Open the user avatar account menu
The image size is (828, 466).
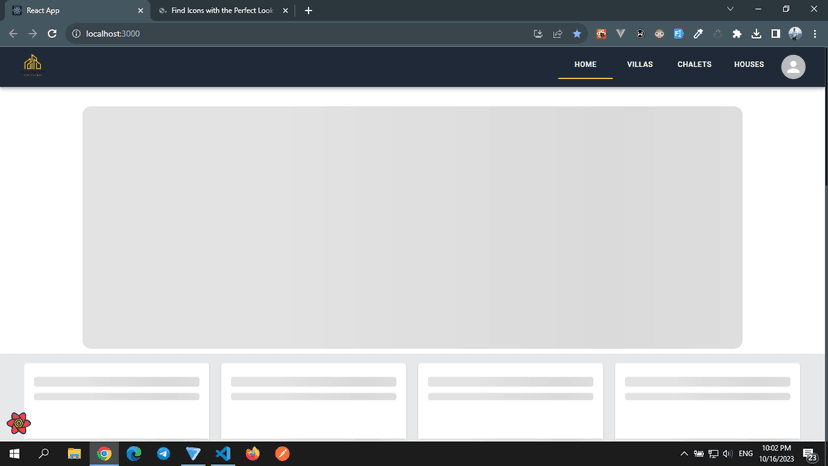(793, 66)
